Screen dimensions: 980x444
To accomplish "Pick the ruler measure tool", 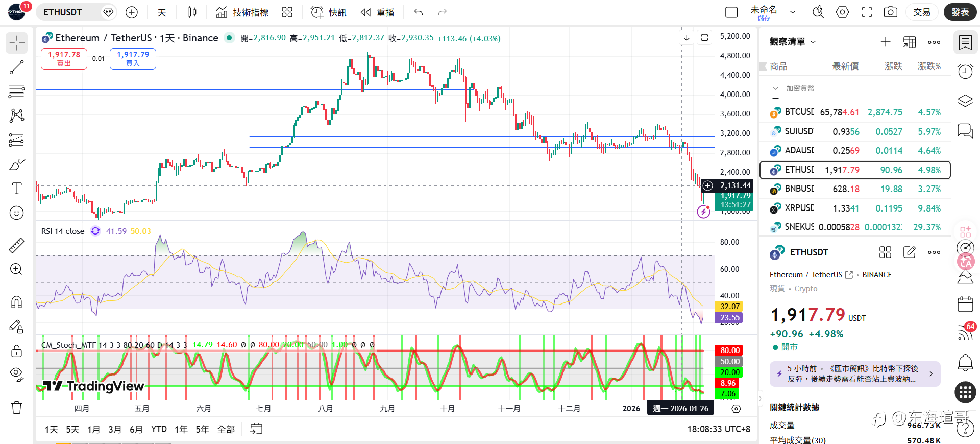I will (x=16, y=246).
